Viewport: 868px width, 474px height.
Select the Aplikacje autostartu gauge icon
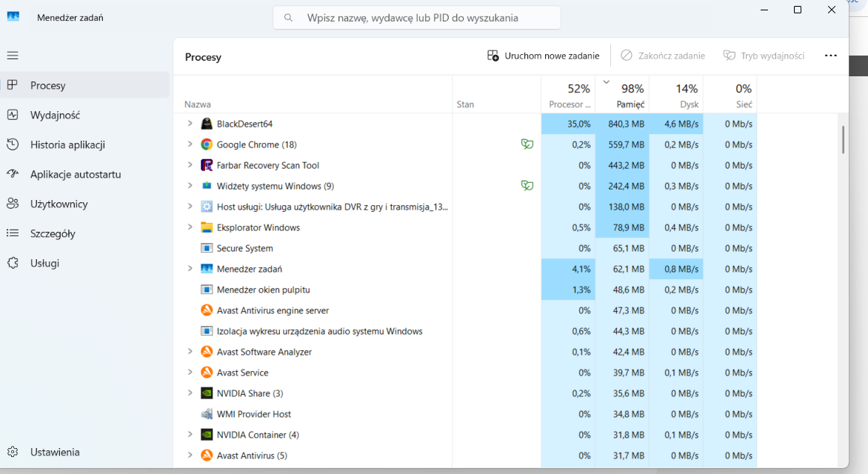[13, 174]
